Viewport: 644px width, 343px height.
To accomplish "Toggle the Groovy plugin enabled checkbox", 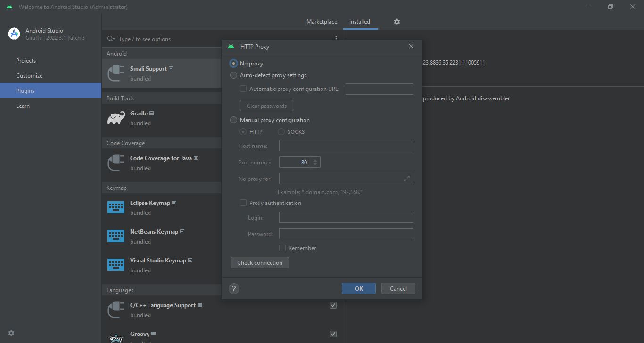I will [x=333, y=334].
